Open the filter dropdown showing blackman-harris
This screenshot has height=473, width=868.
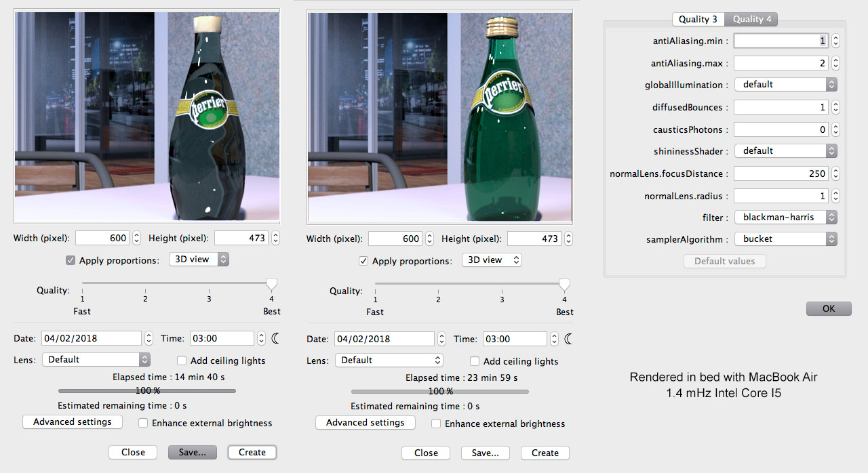785,218
